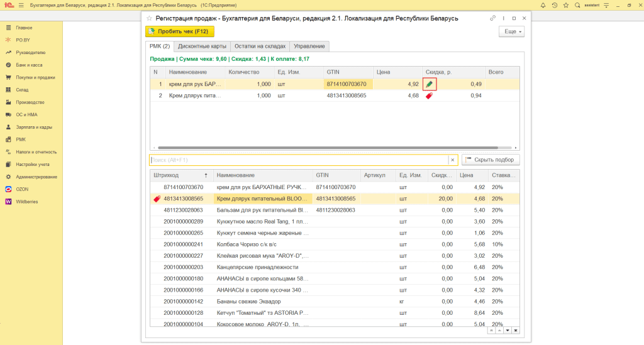Open the OZON section in sidebar
Viewport: 644px width, 345px height.
(22, 189)
